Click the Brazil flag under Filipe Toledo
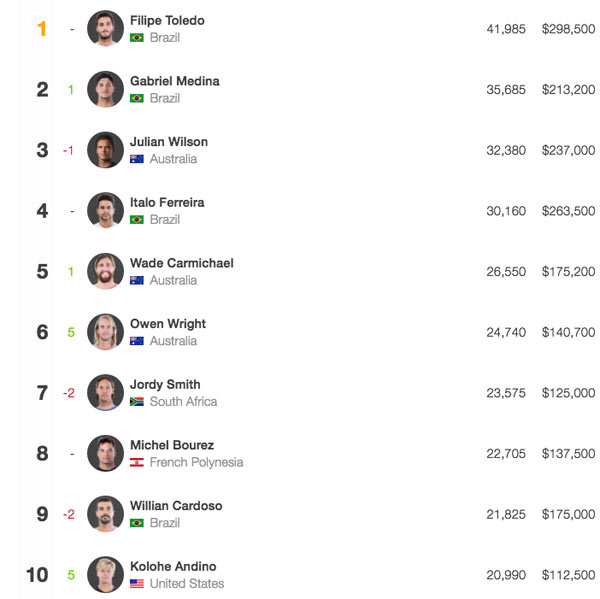The image size is (600, 599). 137,38
